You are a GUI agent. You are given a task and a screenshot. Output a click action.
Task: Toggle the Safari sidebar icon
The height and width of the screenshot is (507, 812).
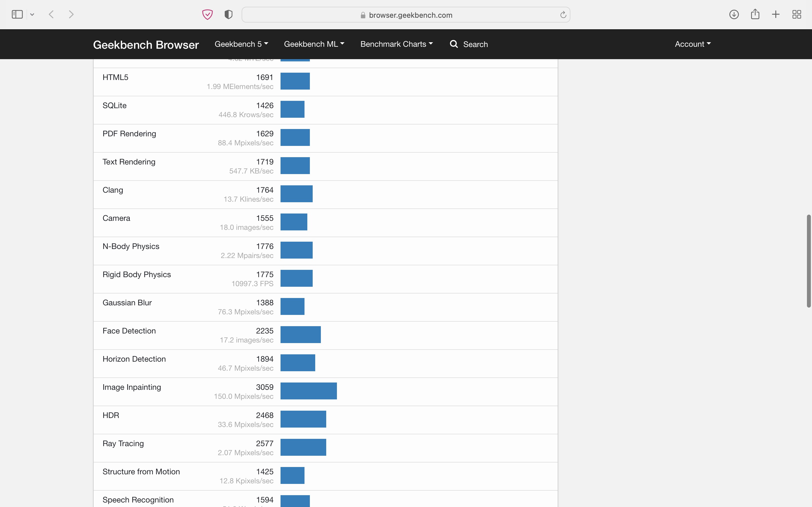[x=17, y=14]
